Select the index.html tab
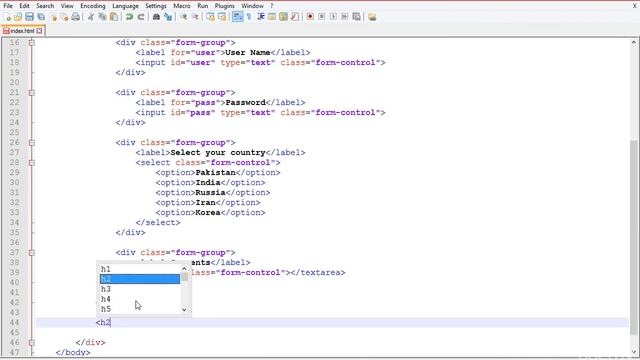The height and width of the screenshot is (360, 640). 23,31
